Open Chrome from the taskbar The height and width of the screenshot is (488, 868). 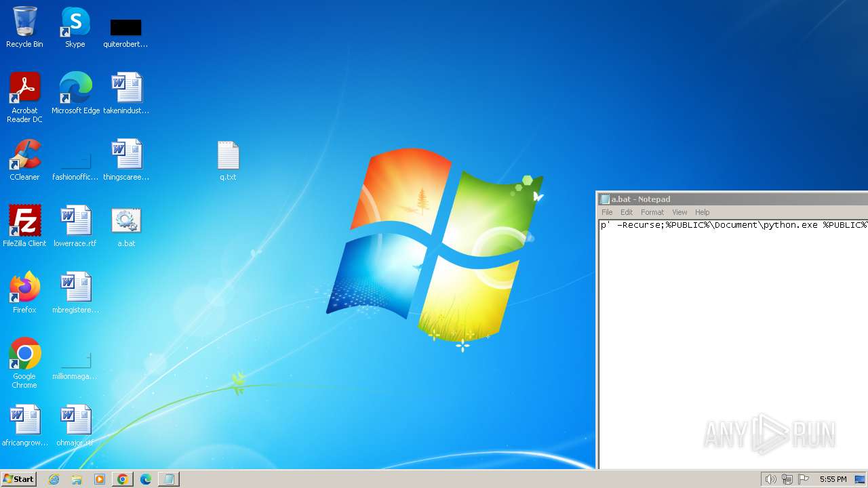(123, 479)
